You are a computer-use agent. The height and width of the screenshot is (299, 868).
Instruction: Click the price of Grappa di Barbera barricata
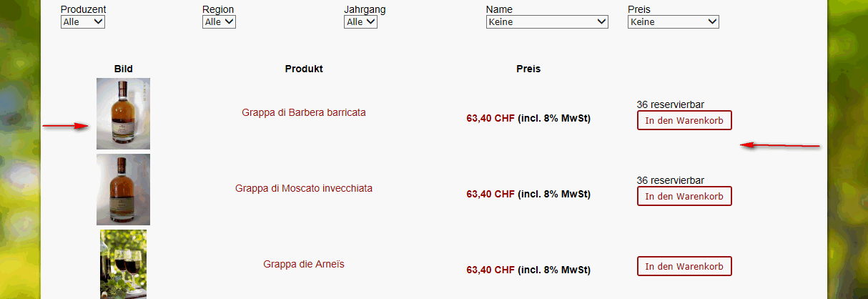click(490, 118)
